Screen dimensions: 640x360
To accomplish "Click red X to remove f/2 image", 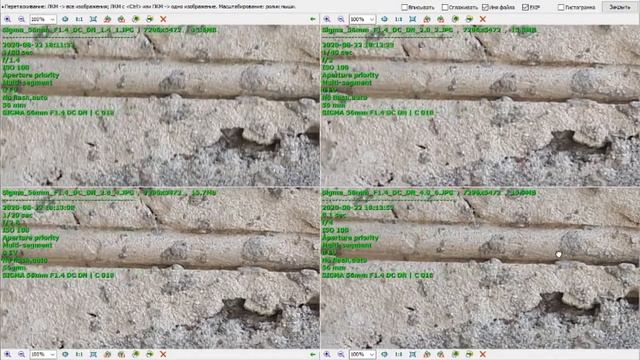I will [x=483, y=19].
